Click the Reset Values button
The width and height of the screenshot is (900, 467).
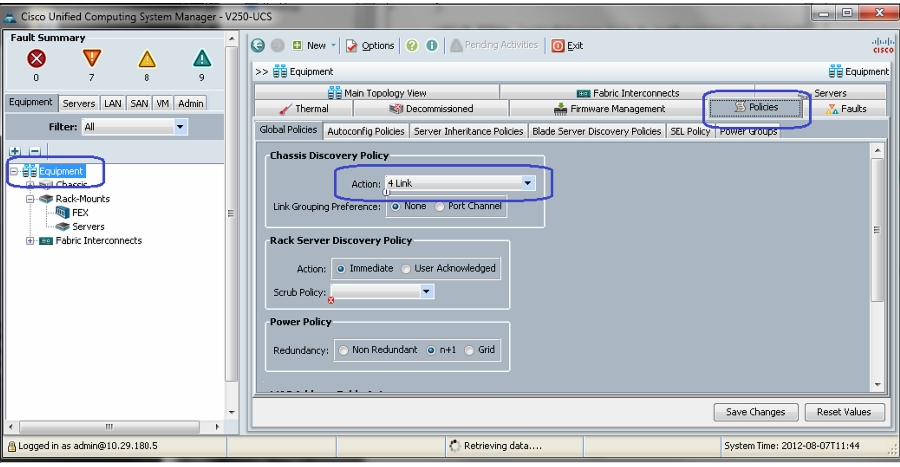coord(844,412)
